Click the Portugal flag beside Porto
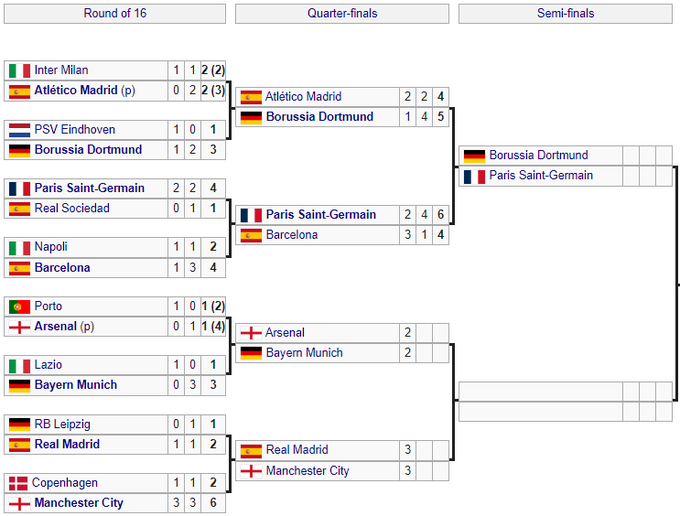 19,307
